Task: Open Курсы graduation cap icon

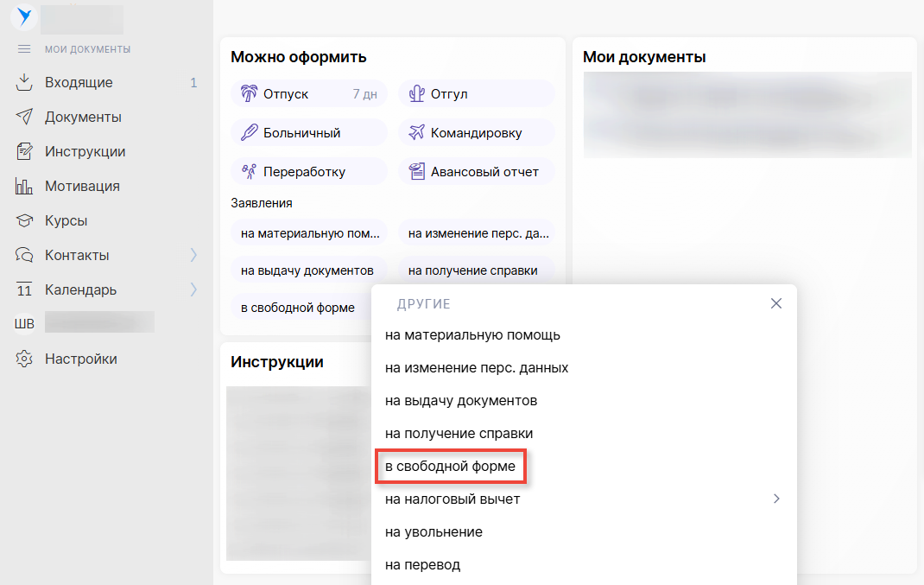Action: pyautogui.click(x=24, y=221)
